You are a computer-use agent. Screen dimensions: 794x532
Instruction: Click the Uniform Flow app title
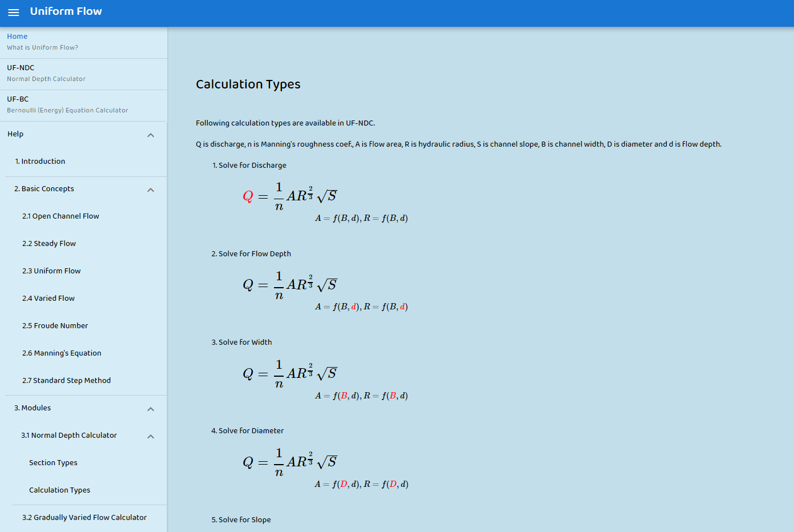point(66,11)
